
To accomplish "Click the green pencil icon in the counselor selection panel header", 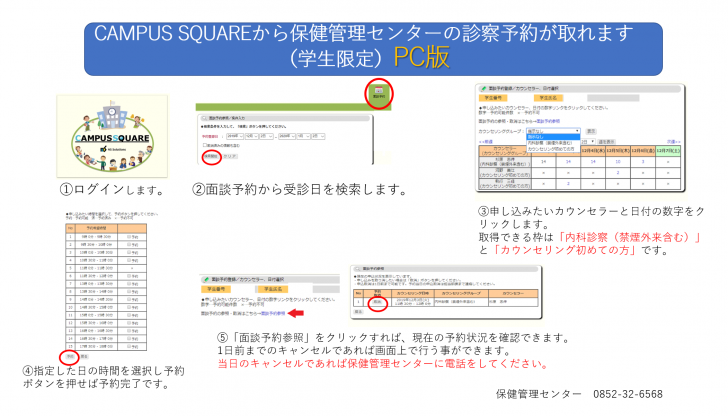I will tap(483, 89).
